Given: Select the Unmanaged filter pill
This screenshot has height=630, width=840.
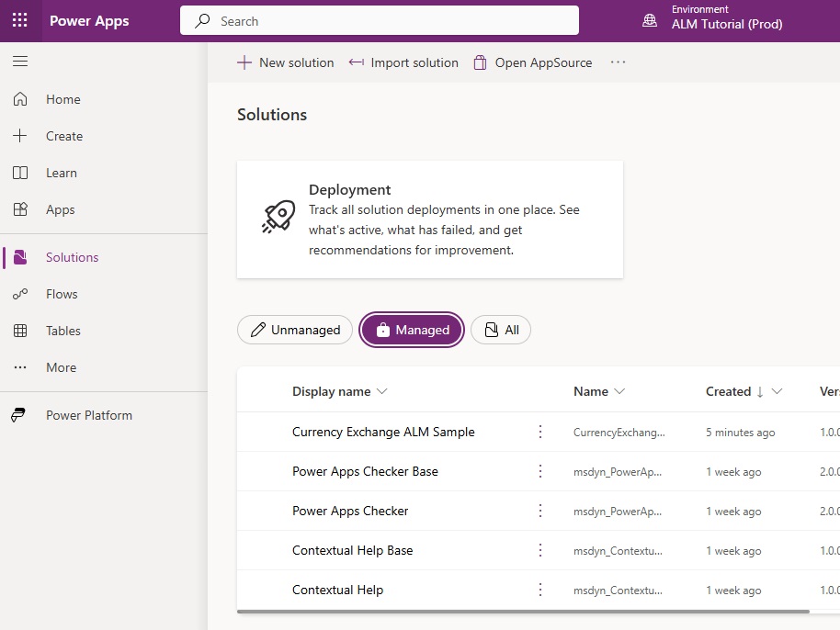Looking at the screenshot, I should coord(295,330).
